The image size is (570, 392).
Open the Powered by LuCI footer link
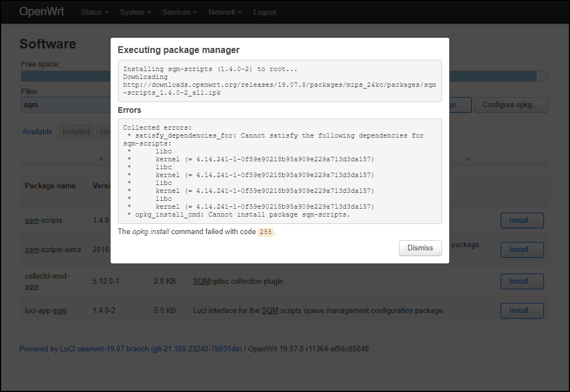pyautogui.click(x=130, y=349)
